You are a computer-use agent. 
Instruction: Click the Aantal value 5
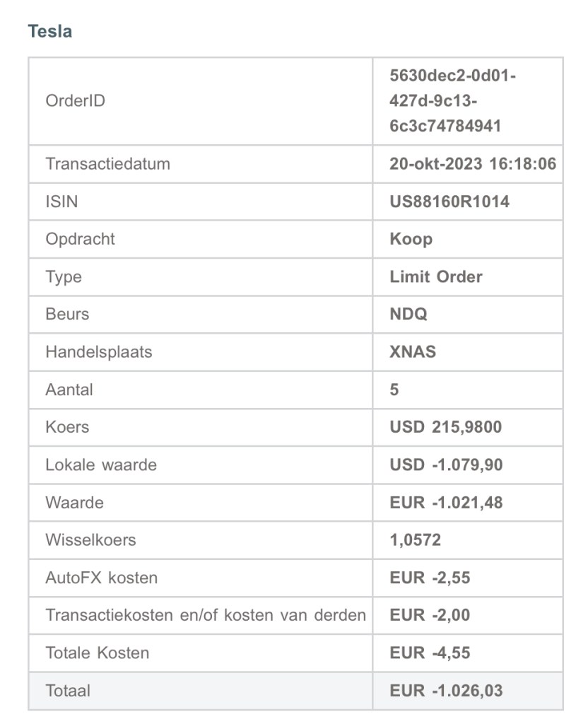tap(394, 390)
